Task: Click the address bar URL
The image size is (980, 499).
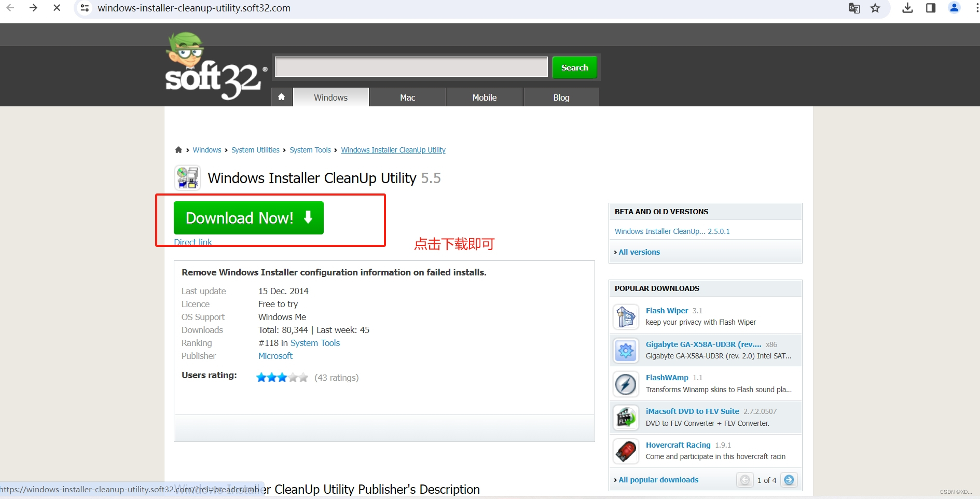Action: (x=194, y=8)
